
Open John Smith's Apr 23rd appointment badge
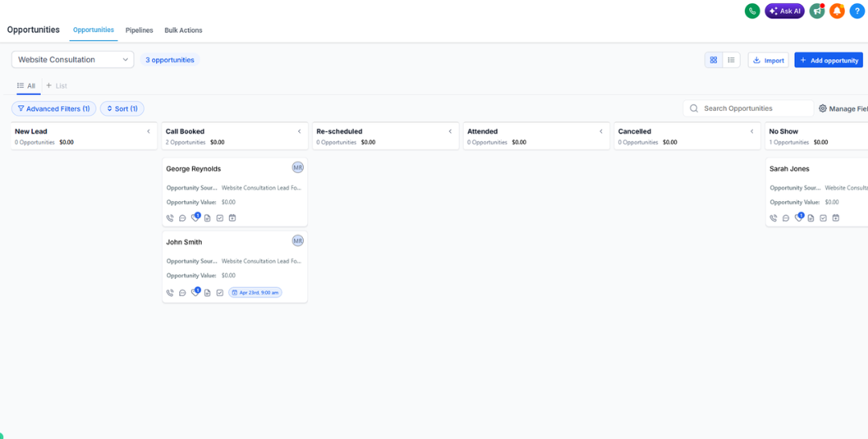pos(256,293)
